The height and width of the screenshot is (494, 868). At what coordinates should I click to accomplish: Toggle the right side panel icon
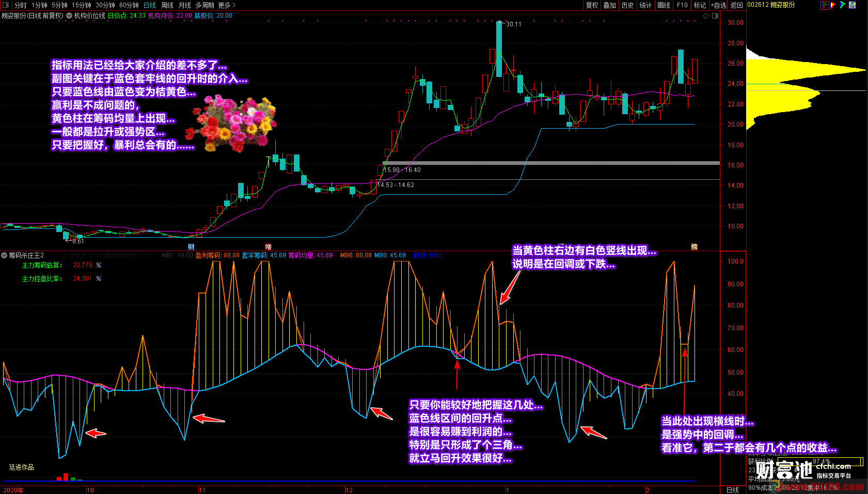(x=715, y=16)
